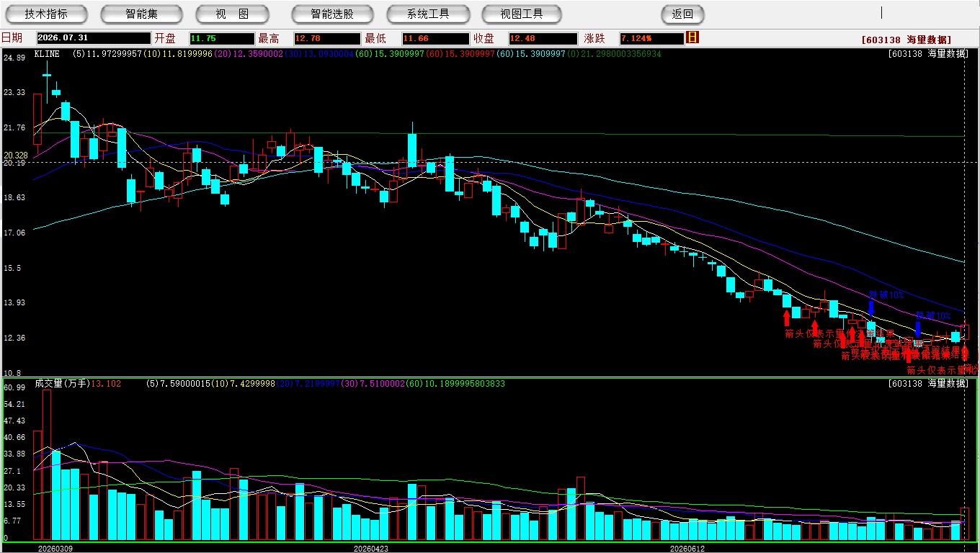Click the volume pane stock label [603138 海量数据]

point(929,384)
